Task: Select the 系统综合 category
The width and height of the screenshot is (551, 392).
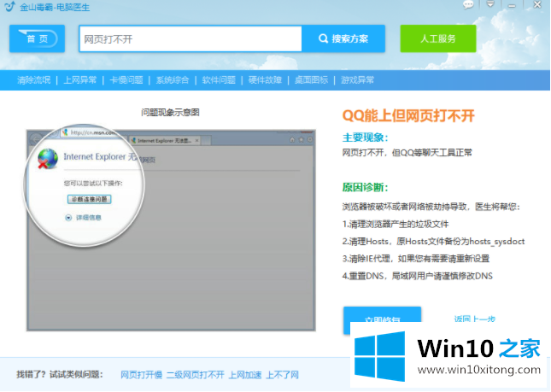Action: point(173,80)
